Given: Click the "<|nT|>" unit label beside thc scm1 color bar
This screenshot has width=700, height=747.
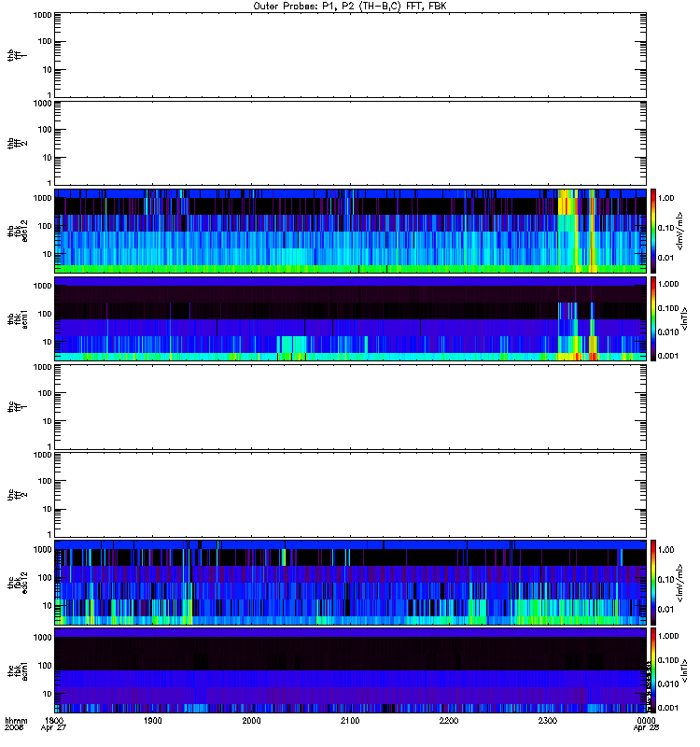Looking at the screenshot, I should 685,670.
